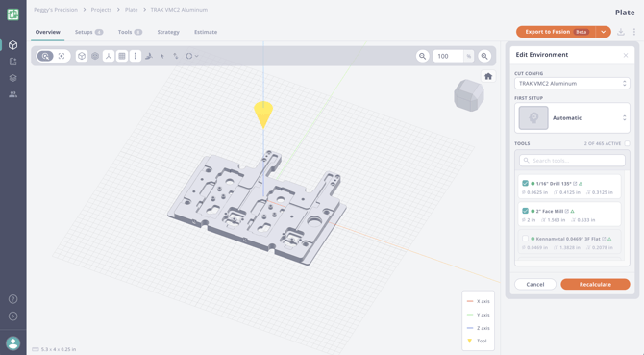Click the X axis legend entry
Image resolution: width=644 pixels, height=355 pixels.
pos(479,301)
